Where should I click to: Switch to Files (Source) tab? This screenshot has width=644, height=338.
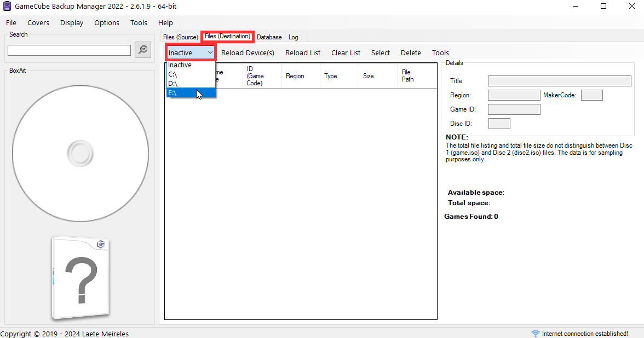pyautogui.click(x=180, y=37)
